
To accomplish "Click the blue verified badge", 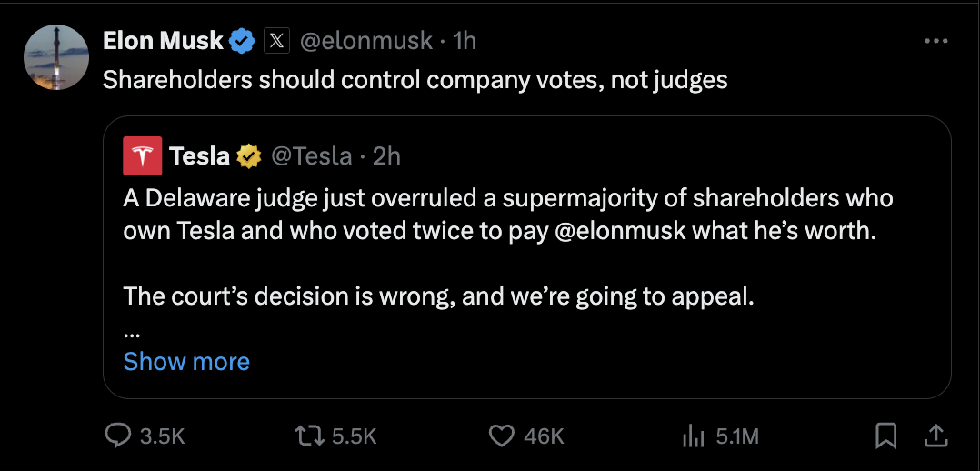I will (x=242, y=41).
